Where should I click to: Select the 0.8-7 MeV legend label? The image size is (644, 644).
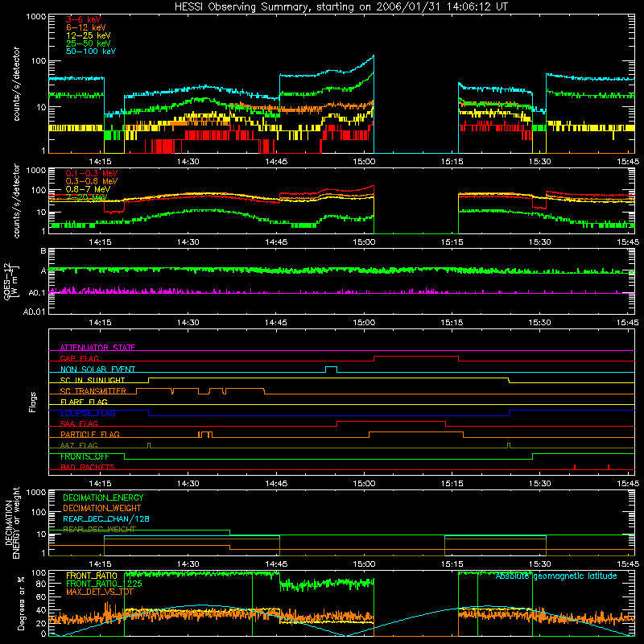[88, 189]
